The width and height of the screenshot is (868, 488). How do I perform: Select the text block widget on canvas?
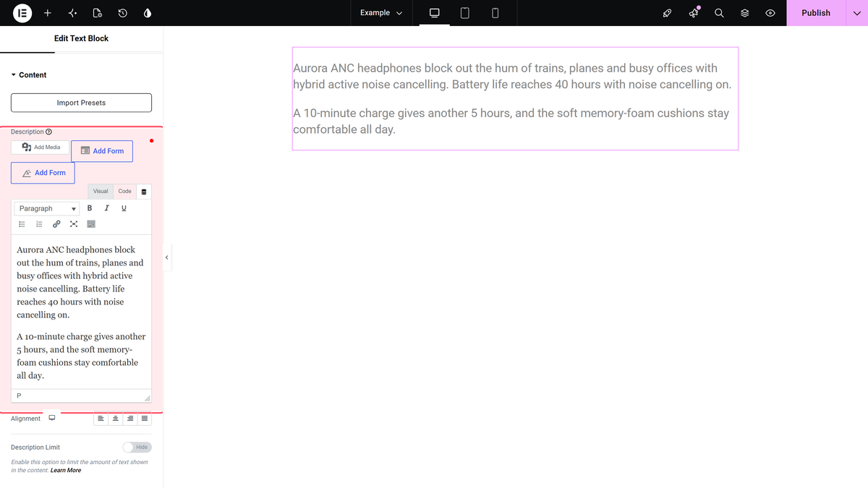[x=515, y=98]
